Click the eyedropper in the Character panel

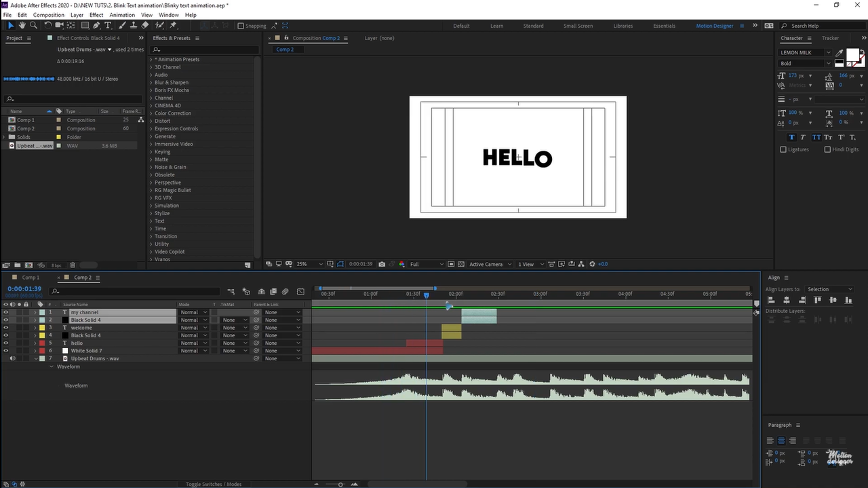pos(839,52)
